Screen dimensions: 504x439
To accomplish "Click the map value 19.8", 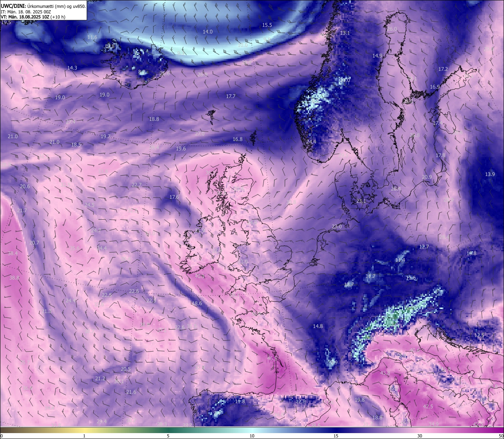I will click(x=359, y=400).
